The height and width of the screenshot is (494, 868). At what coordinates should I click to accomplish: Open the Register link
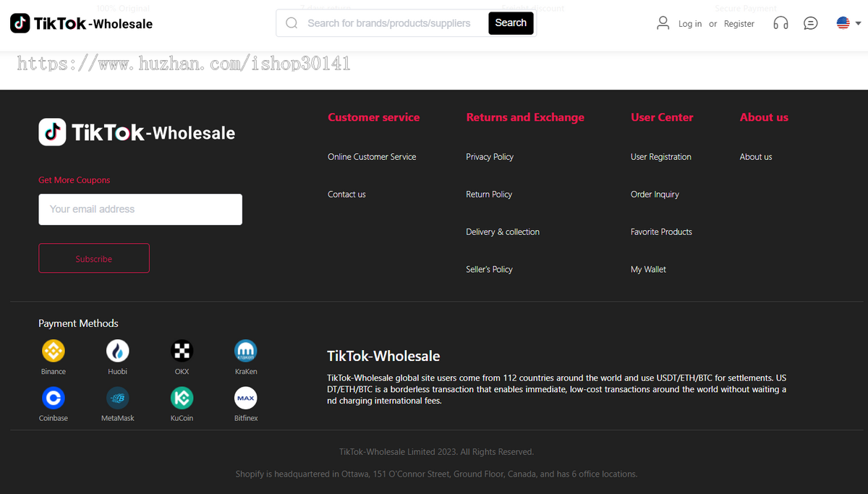click(x=739, y=24)
